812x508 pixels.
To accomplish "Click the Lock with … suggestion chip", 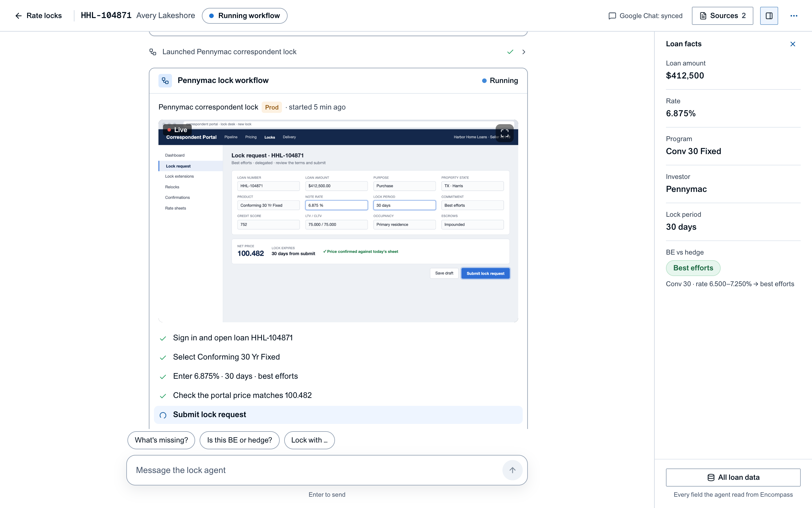I will pyautogui.click(x=309, y=440).
